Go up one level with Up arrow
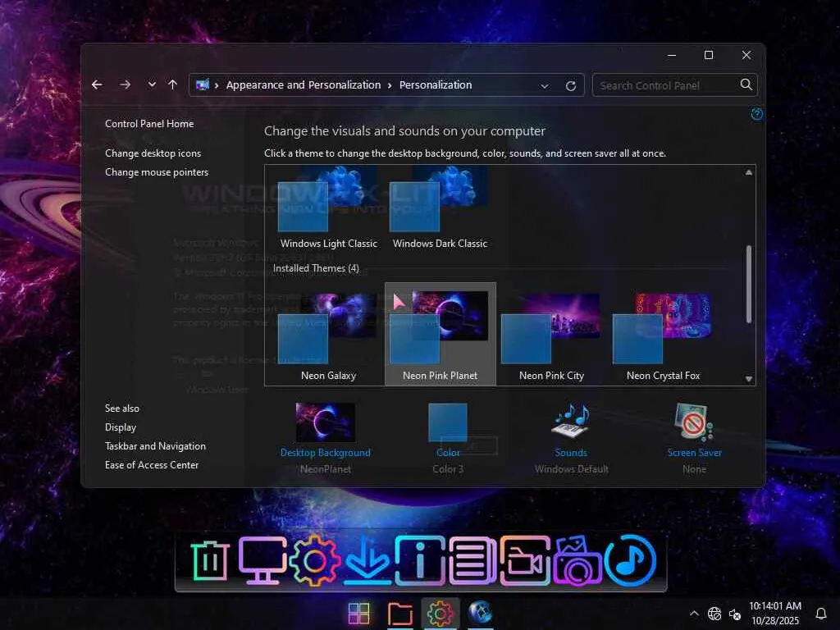 click(x=172, y=84)
